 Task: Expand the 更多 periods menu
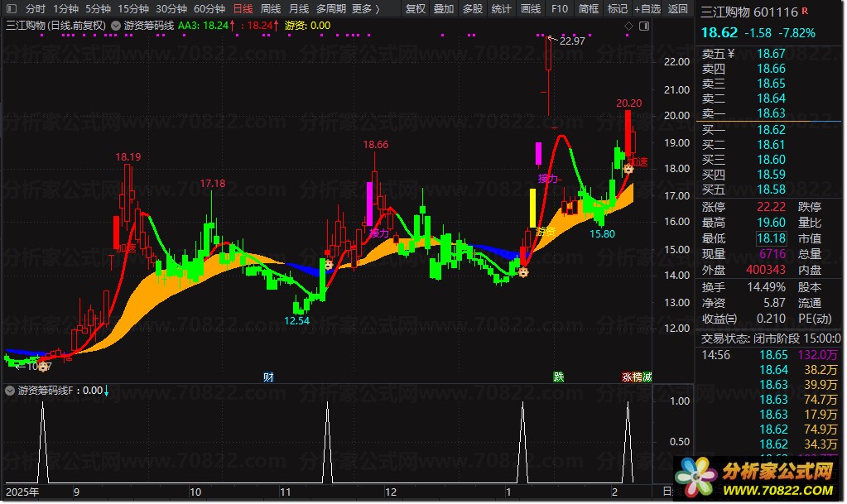tap(365, 8)
